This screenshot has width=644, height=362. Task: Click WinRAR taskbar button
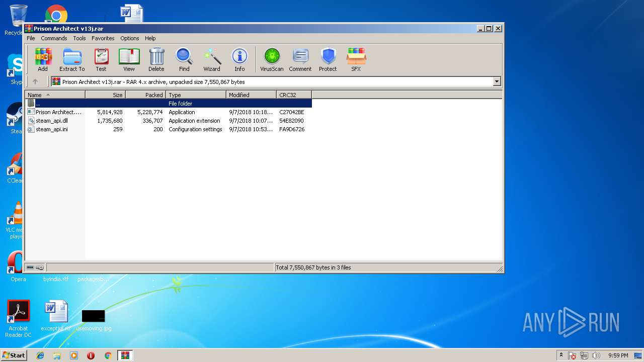point(125,355)
